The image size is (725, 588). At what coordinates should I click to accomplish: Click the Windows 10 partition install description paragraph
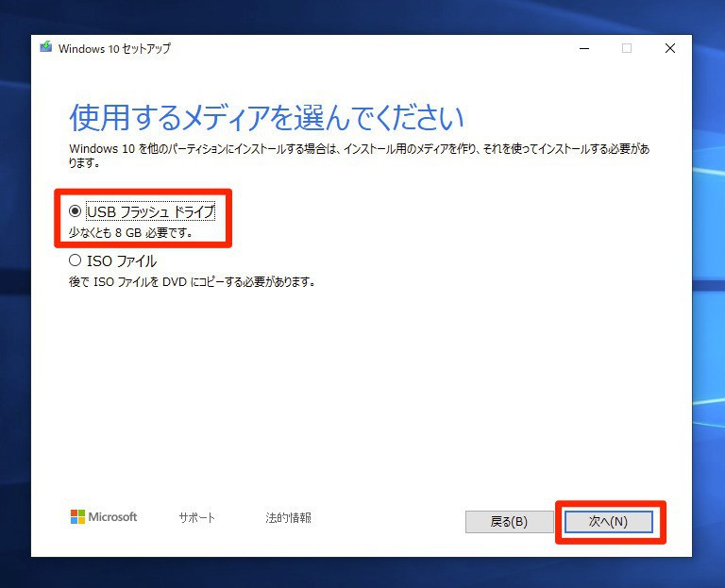pos(360,156)
